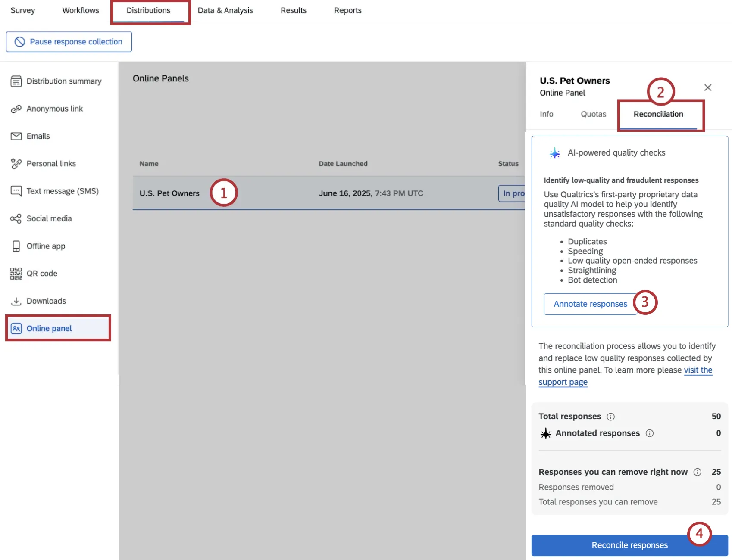This screenshot has height=560, width=732.
Task: Click the Online Panels heading
Action: tap(160, 78)
